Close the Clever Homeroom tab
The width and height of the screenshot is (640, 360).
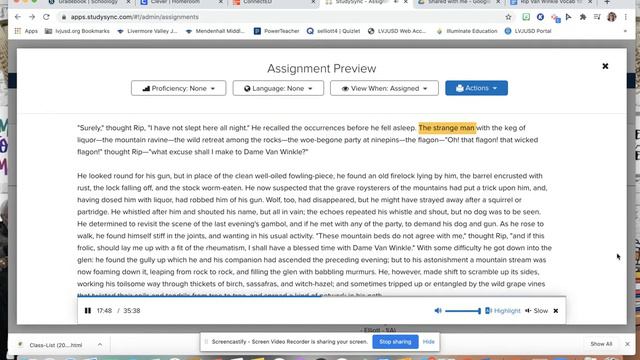[x=221, y=2]
